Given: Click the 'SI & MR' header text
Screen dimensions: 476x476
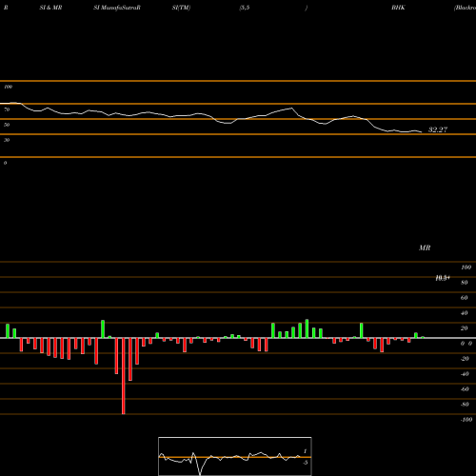Looking at the screenshot, I should (x=50, y=8).
